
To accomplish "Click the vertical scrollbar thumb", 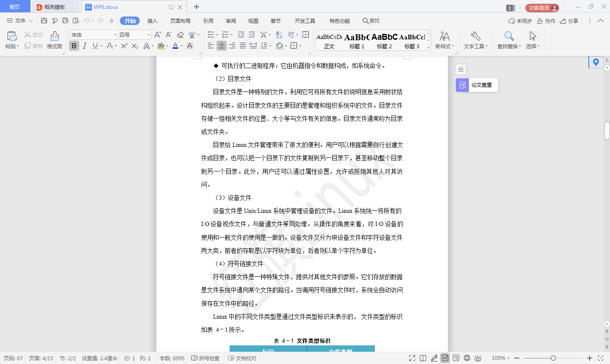I will click(607, 131).
